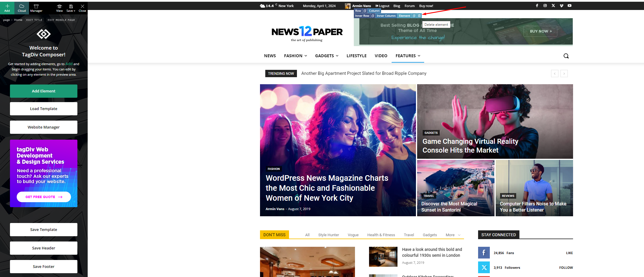
Task: Click the Add plus icon in composer toolbar
Action: (x=7, y=6)
